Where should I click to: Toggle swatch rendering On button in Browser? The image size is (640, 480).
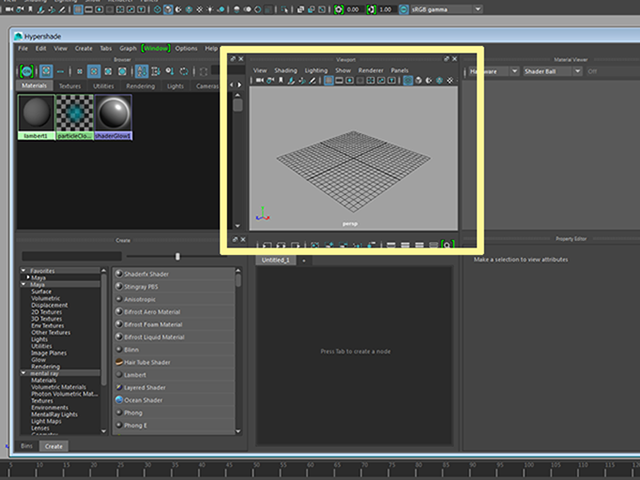27,71
